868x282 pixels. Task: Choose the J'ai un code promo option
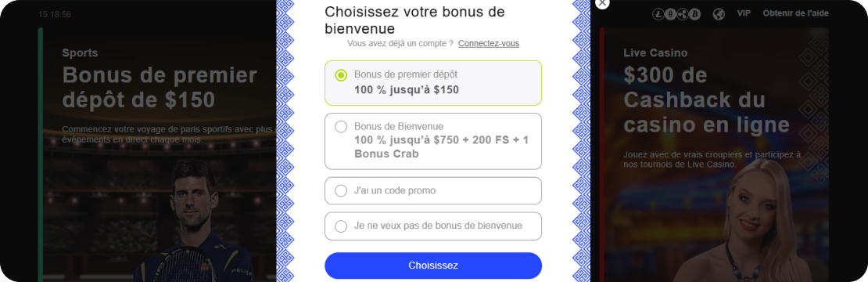coord(433,190)
